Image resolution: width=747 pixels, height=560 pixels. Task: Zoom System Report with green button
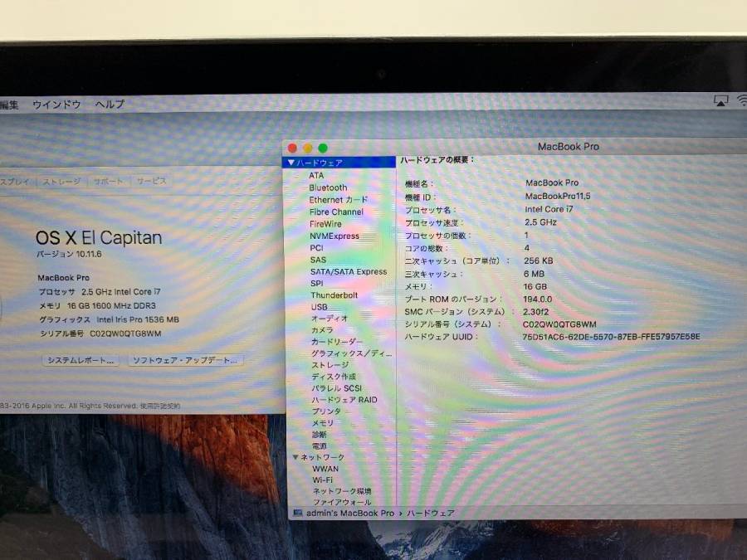pos(323,149)
